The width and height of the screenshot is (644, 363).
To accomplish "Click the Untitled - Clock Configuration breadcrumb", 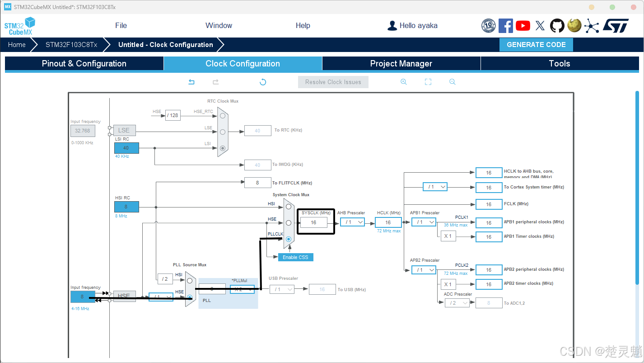I will coord(166,45).
